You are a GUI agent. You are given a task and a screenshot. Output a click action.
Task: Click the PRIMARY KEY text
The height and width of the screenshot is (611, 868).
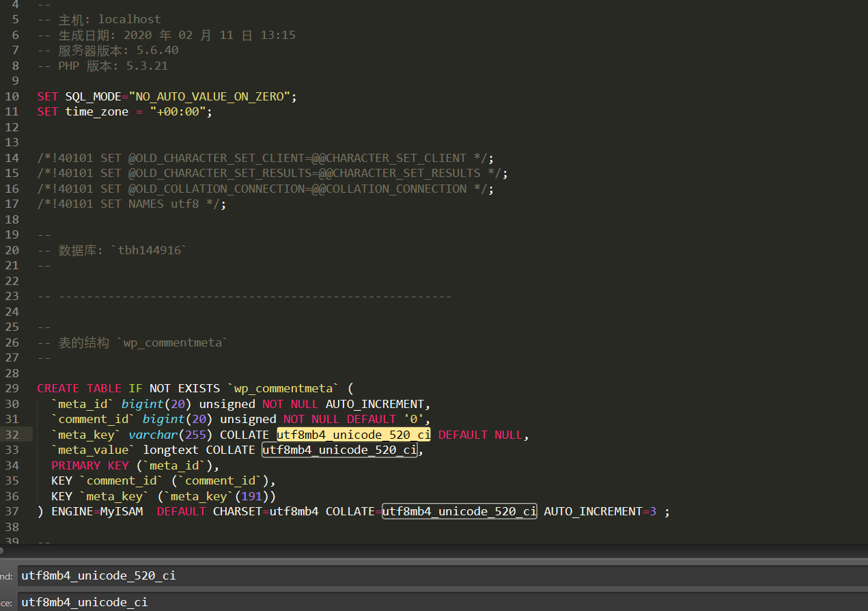click(89, 465)
